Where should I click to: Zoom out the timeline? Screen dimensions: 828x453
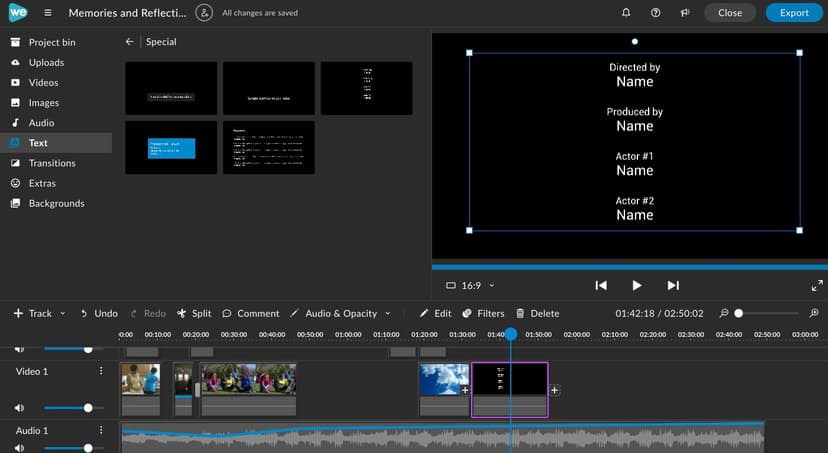tap(724, 314)
